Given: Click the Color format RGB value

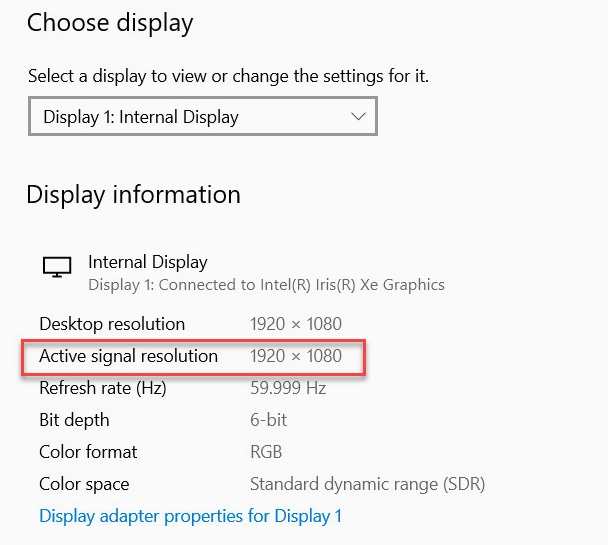Looking at the screenshot, I should coord(266,452).
